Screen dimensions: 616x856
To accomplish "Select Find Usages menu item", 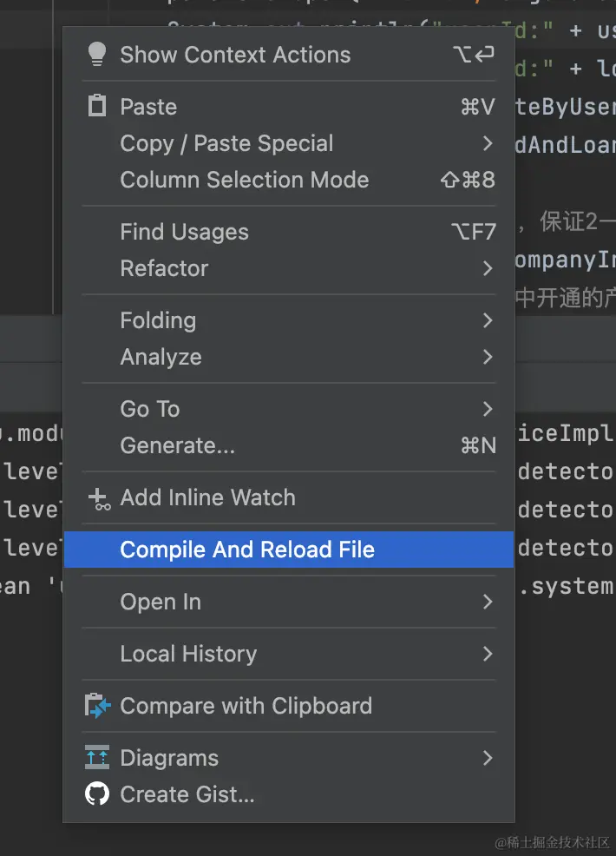I will tap(289, 232).
